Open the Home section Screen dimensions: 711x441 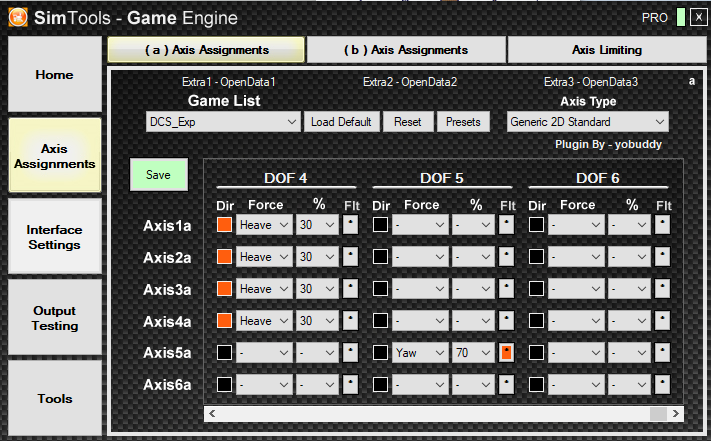tap(55, 74)
